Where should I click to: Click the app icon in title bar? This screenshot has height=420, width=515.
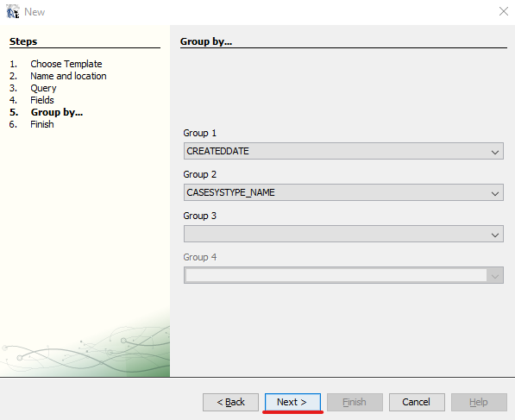pyautogui.click(x=13, y=11)
